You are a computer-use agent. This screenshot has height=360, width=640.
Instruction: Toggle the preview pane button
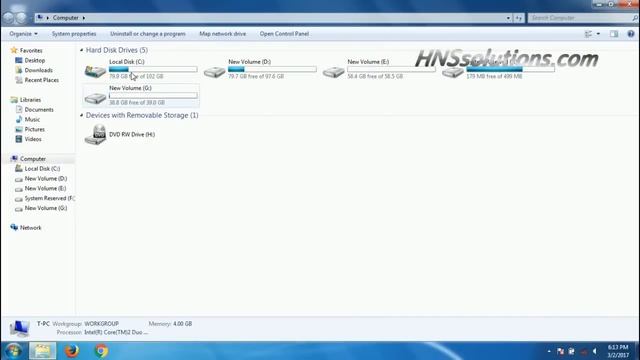coord(614,34)
